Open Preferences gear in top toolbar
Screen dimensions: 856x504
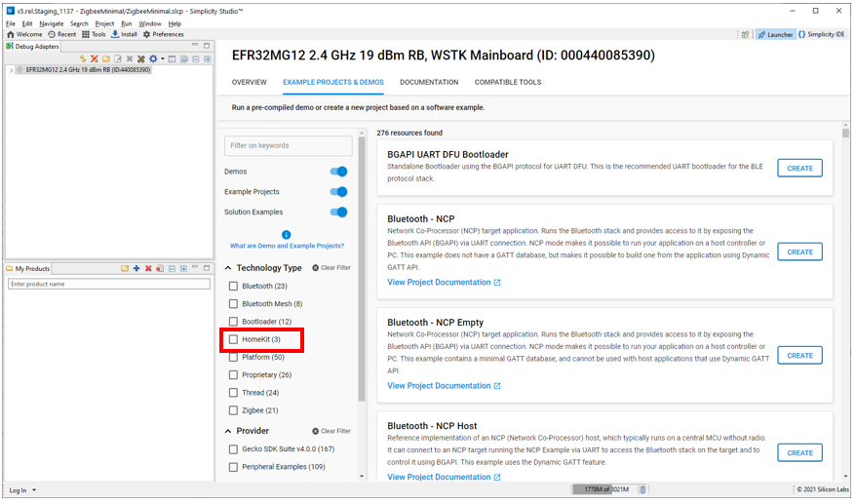pos(146,34)
